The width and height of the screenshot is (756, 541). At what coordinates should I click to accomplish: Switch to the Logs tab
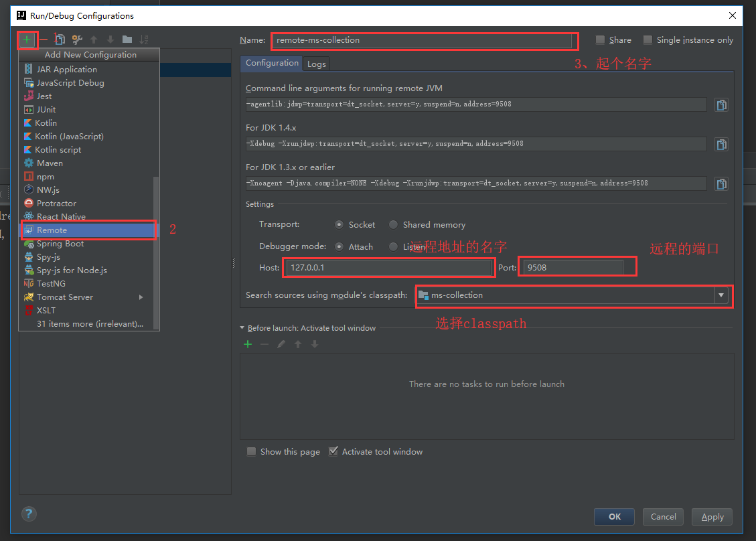(x=316, y=64)
